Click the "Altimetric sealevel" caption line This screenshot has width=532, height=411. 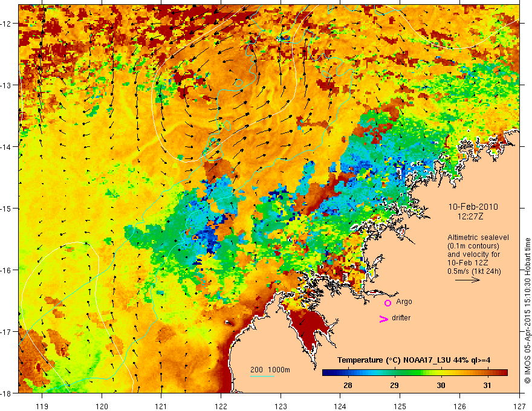[478, 238]
